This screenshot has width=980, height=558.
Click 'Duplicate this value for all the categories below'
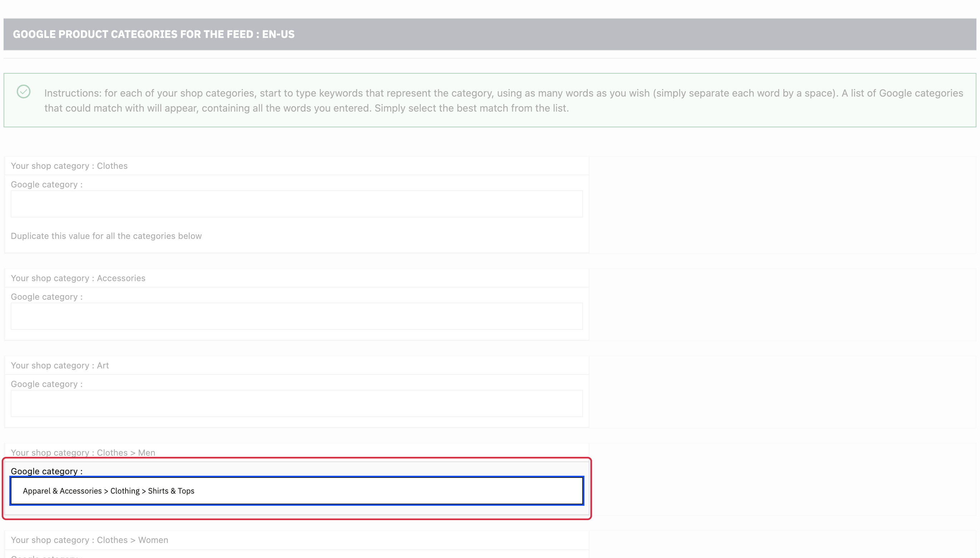[106, 236]
